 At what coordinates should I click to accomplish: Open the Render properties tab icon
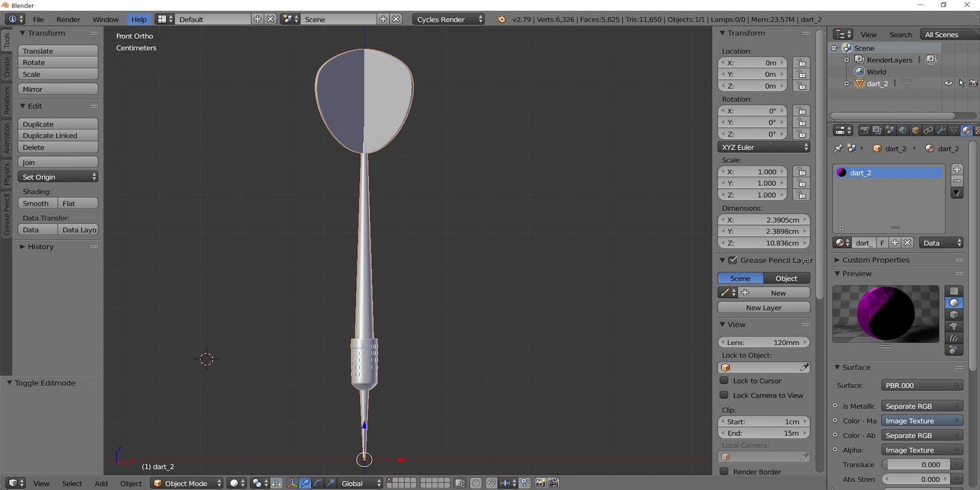click(x=864, y=131)
